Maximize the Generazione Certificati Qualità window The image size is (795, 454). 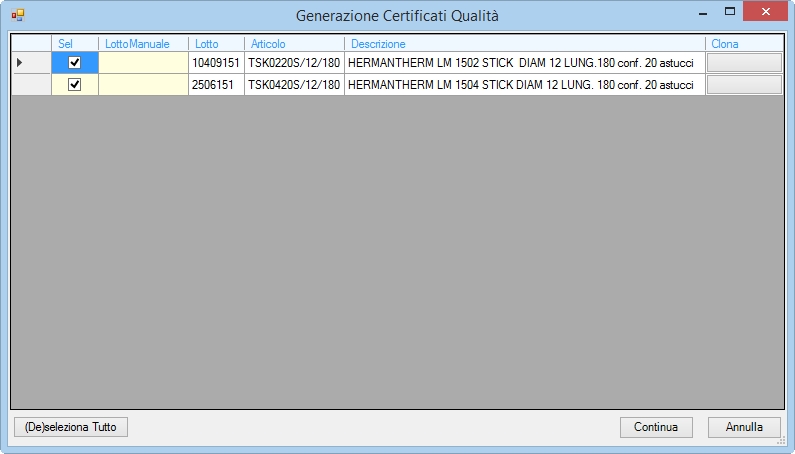730,11
